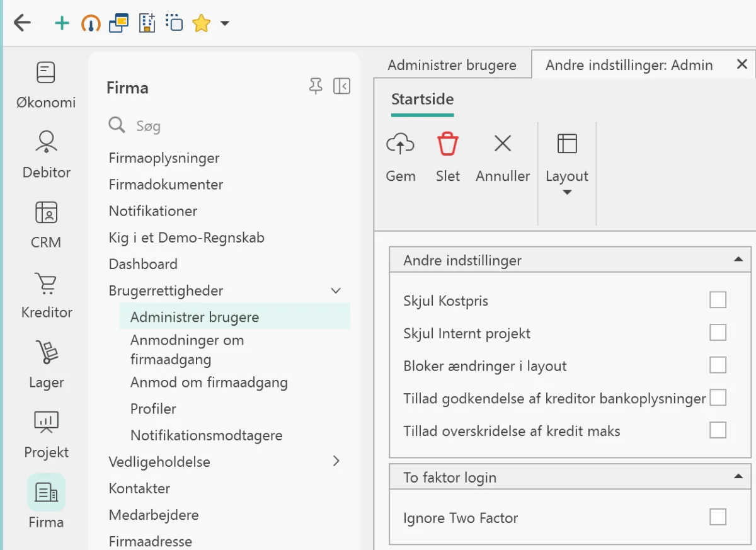This screenshot has width=756, height=550.
Task: Collapse the Firma side panel icon
Action: tap(341, 86)
